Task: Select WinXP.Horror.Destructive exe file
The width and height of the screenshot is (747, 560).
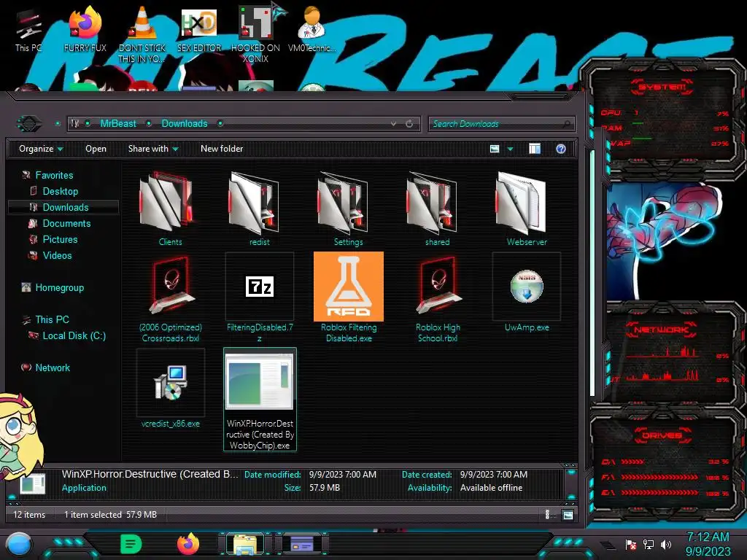Action: (260, 399)
